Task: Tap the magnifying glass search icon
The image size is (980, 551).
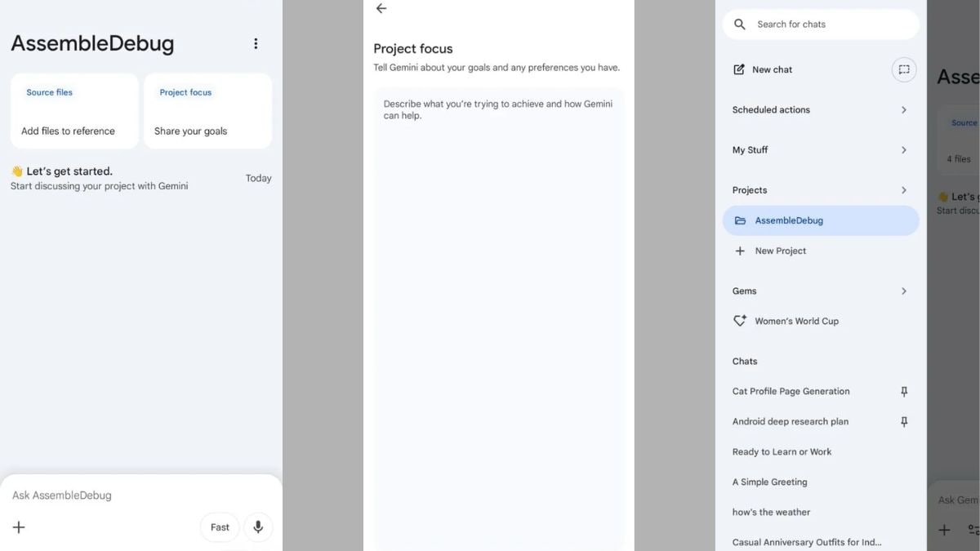Action: pos(739,24)
